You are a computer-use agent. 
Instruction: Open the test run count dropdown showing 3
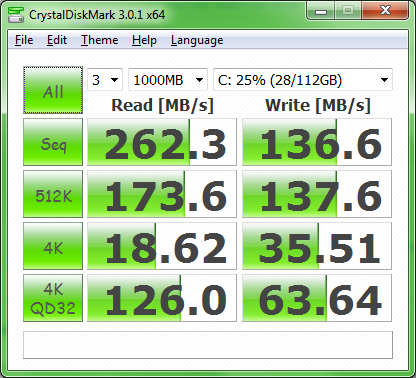pos(105,80)
